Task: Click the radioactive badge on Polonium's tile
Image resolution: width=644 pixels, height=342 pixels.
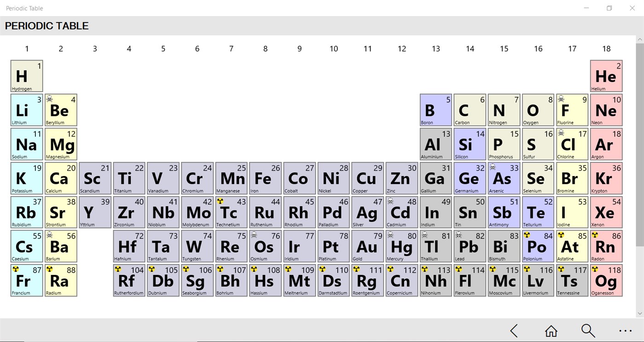Action: (527, 235)
